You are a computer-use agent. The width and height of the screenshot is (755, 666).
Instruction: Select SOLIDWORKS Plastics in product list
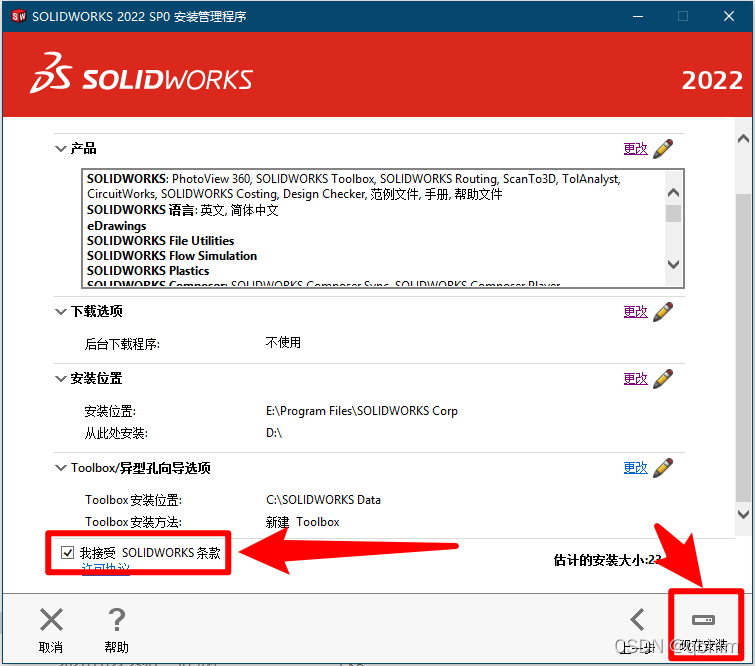coord(148,271)
